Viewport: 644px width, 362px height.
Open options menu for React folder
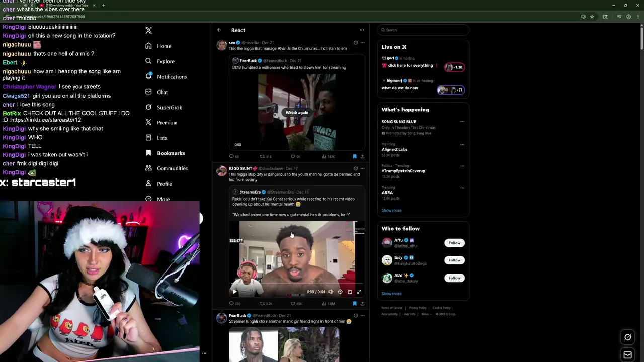361,30
